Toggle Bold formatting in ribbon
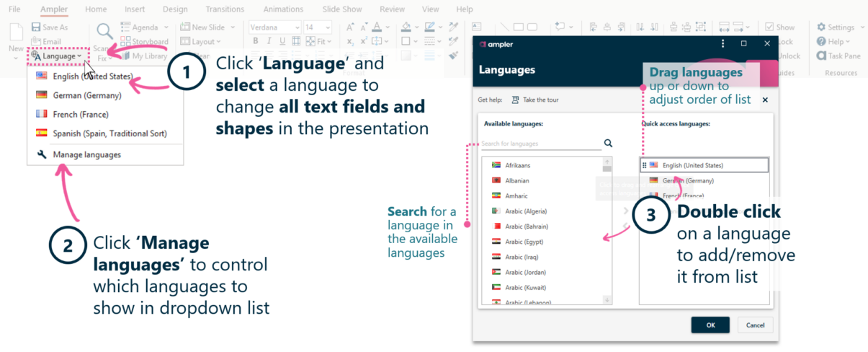This screenshot has width=868, height=352. click(x=255, y=42)
